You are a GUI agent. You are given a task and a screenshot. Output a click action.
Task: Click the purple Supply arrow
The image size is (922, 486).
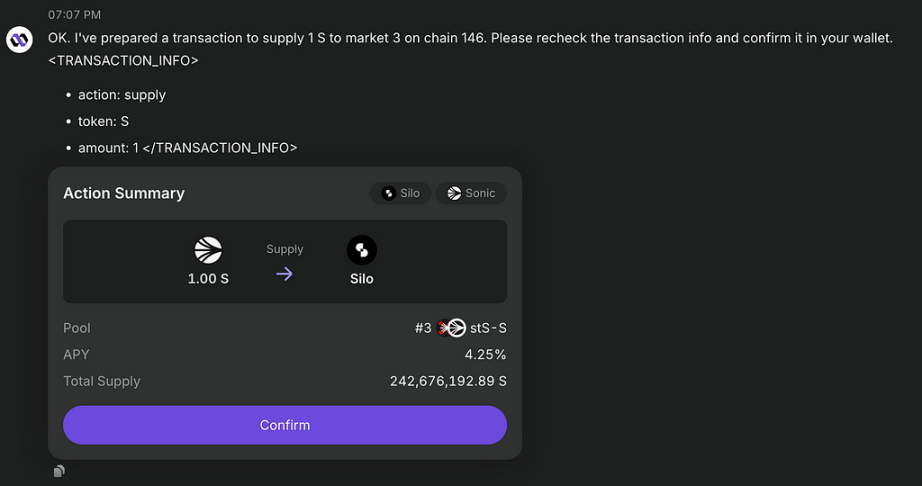(285, 274)
